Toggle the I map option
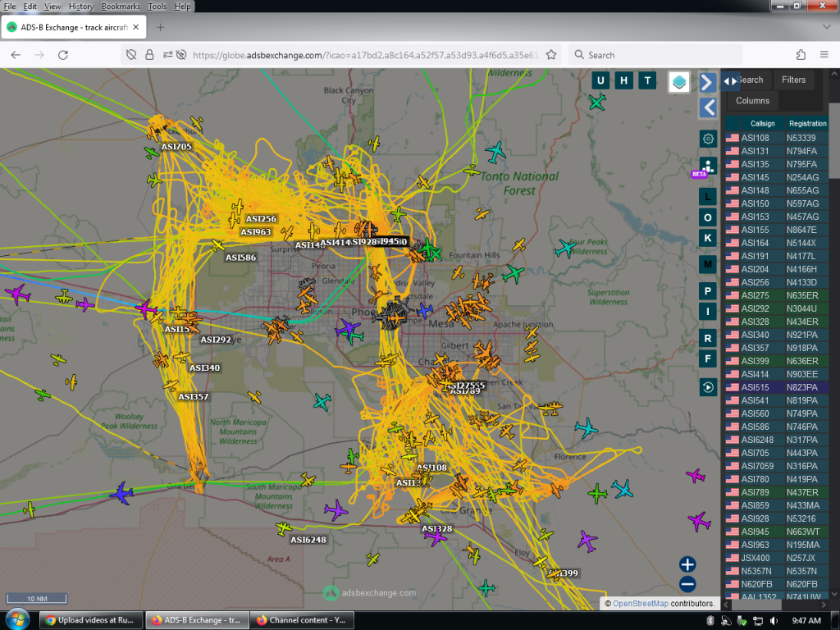The image size is (840, 630). 708,311
